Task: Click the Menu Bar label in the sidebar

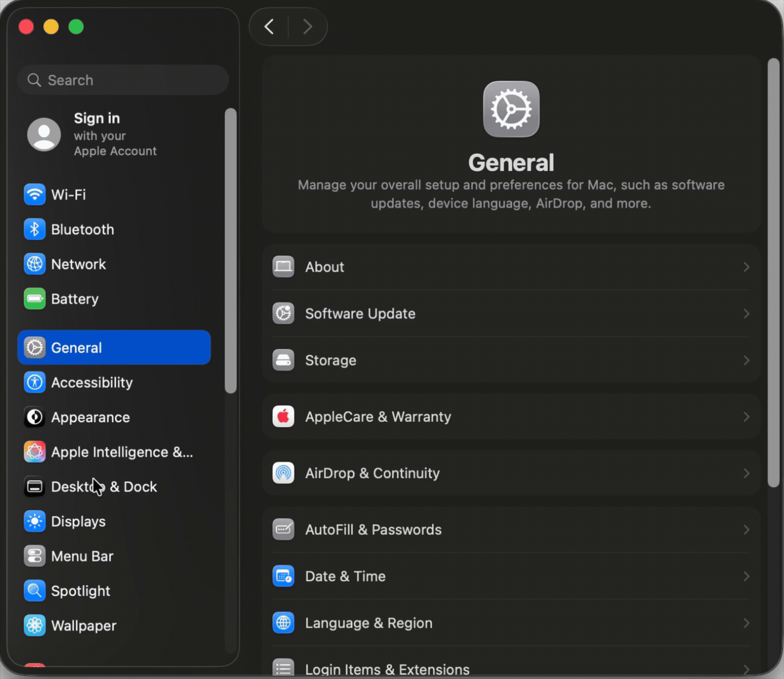Action: point(82,556)
